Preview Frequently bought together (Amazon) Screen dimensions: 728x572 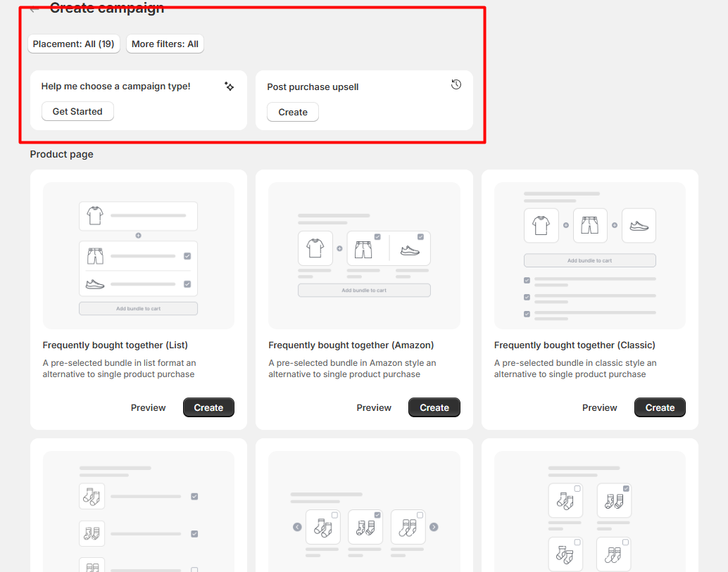point(374,408)
